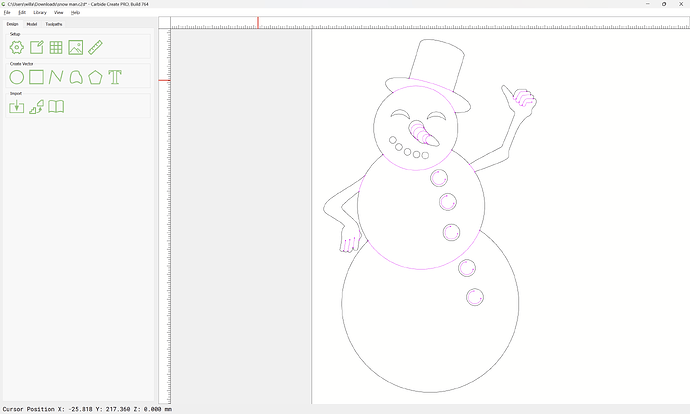
Task: Maximize the Carbide Create window
Action: (664, 4)
